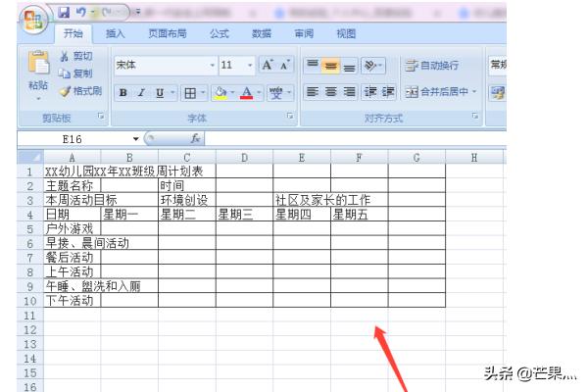This screenshot has height=392, width=588.
Task: Undo the last action
Action: [x=80, y=13]
